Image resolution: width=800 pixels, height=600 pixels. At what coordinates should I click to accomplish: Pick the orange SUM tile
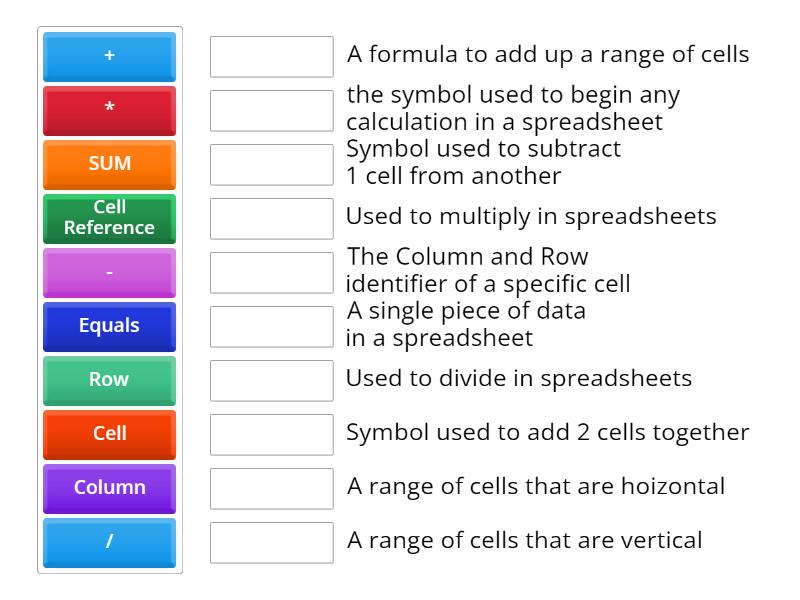tap(109, 164)
